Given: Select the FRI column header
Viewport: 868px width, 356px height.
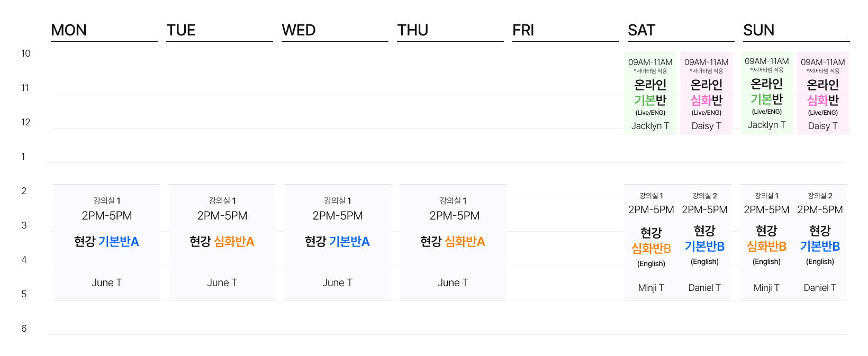Looking at the screenshot, I should pos(523,30).
